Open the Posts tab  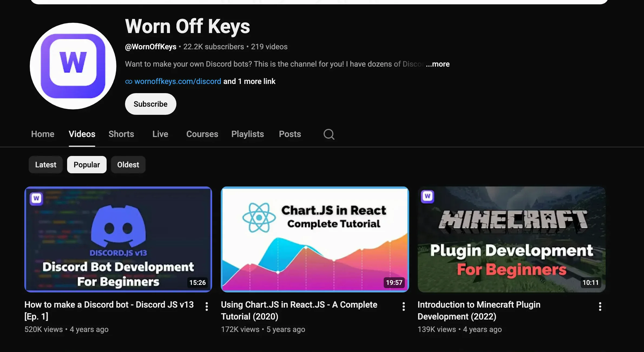click(290, 134)
